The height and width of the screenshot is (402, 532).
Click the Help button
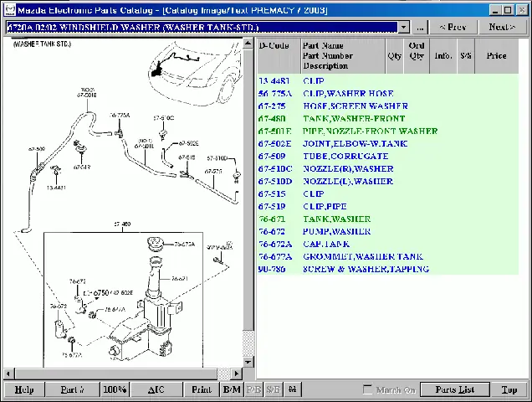24,389
